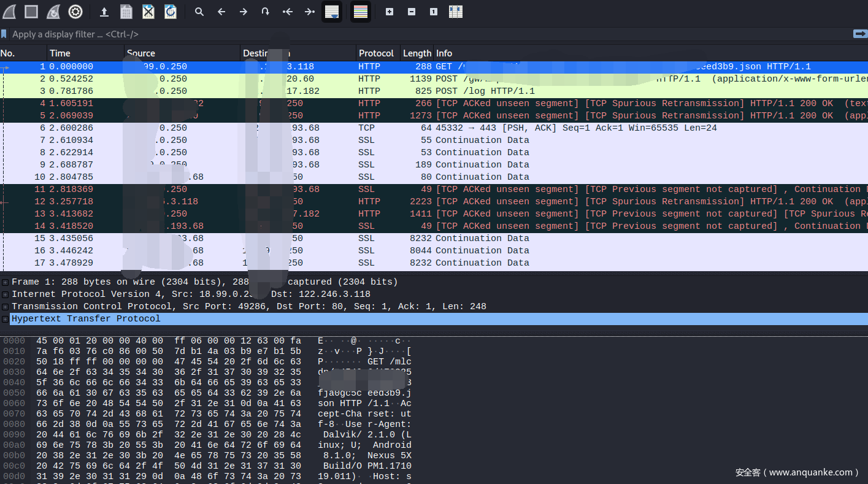Close the capture file with X icon

coord(148,11)
